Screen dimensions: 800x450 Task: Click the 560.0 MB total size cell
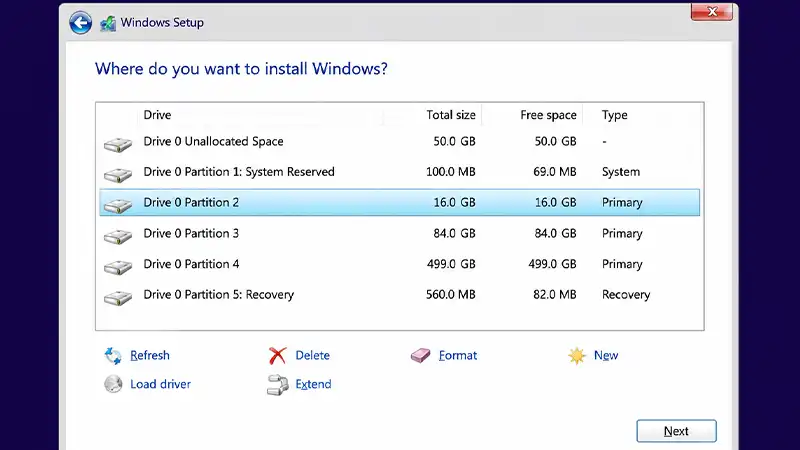(451, 294)
